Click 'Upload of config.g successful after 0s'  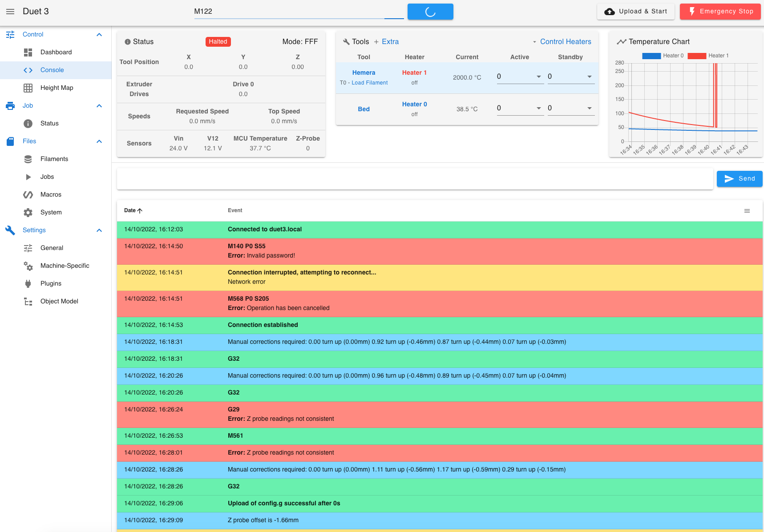[x=440, y=504]
